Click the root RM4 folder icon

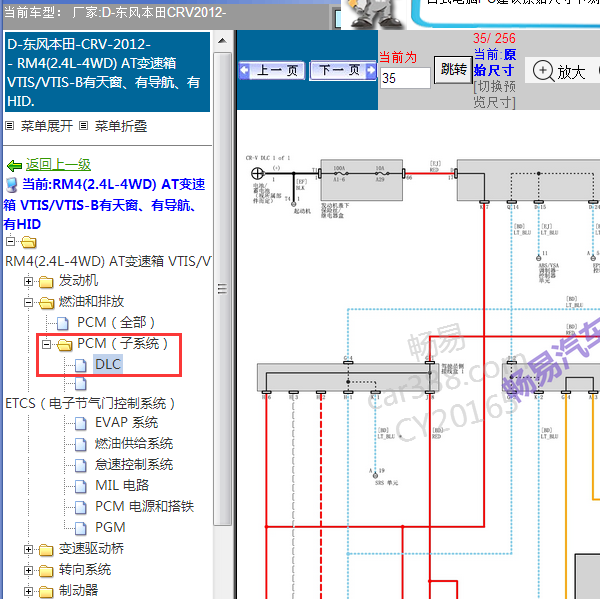coord(29,242)
